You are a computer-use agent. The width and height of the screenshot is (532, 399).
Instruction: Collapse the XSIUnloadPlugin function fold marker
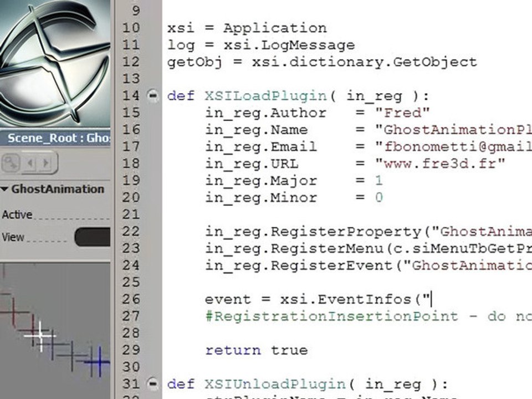(153, 383)
